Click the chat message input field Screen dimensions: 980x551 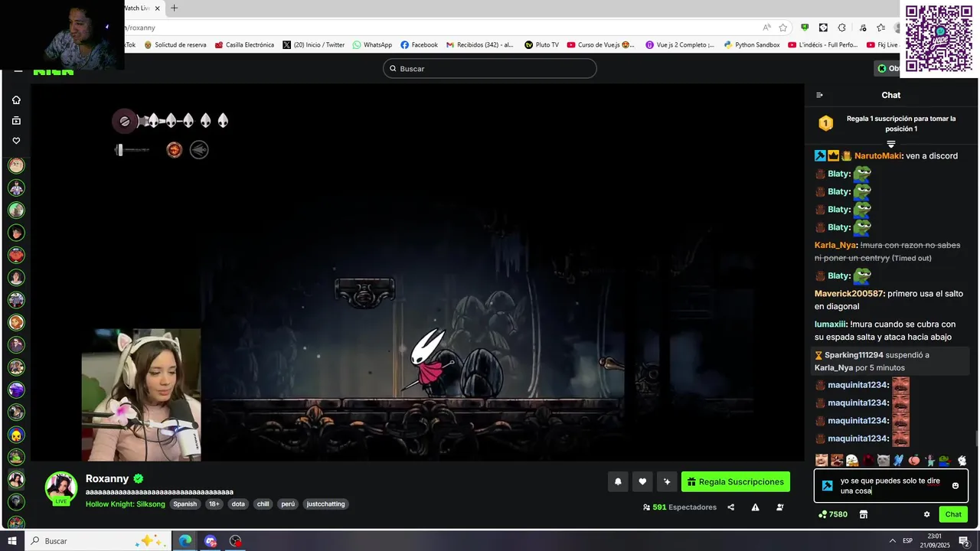[x=890, y=486]
